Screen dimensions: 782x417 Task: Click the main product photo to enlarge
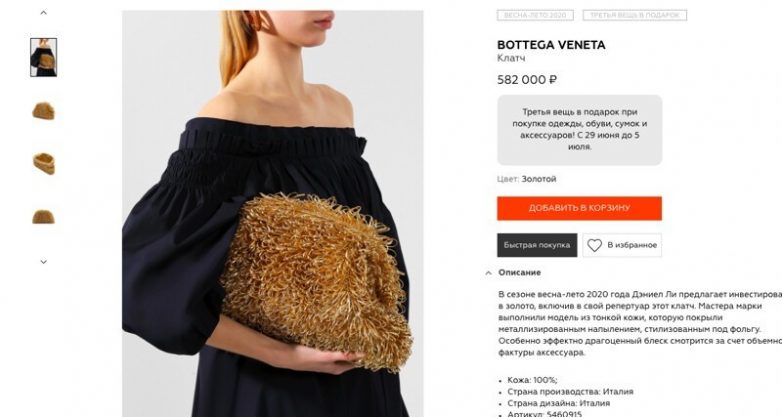273,213
